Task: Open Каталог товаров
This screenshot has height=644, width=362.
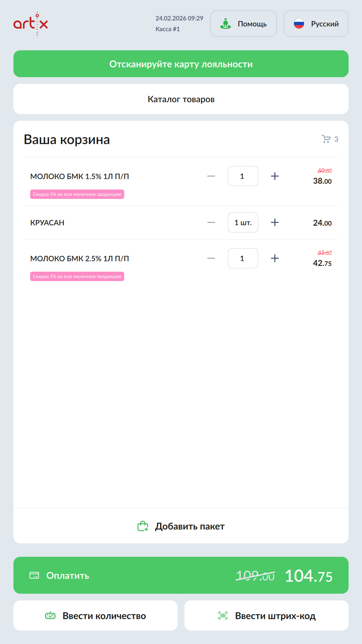Action: coord(181,99)
